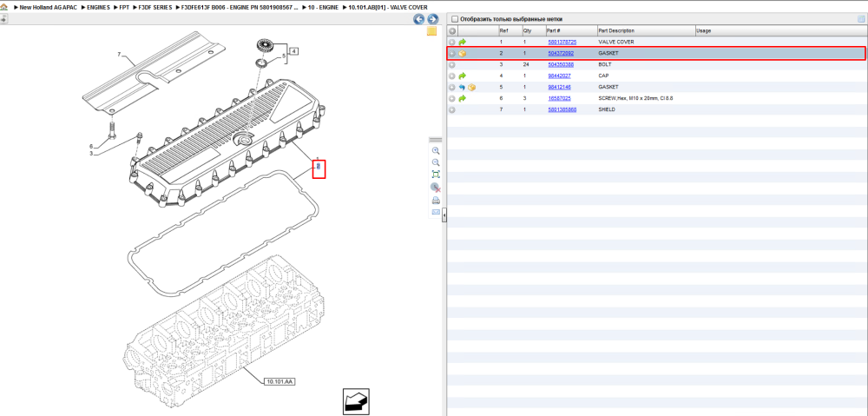
Task: Open part number 504372092 link
Action: (x=560, y=54)
